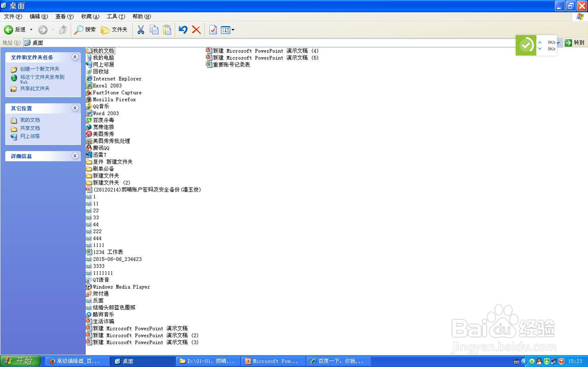Open the 收藏(A) menu
The image size is (588, 367).
91,16
